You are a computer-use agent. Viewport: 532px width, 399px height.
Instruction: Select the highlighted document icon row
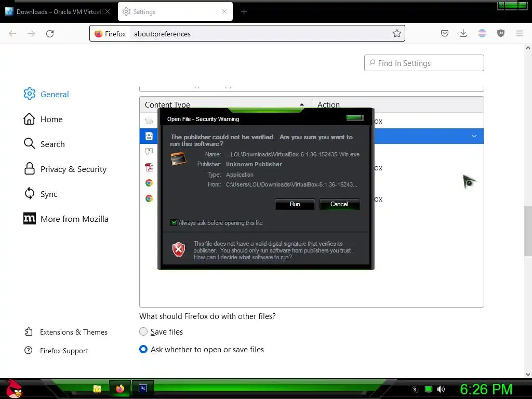click(149, 136)
